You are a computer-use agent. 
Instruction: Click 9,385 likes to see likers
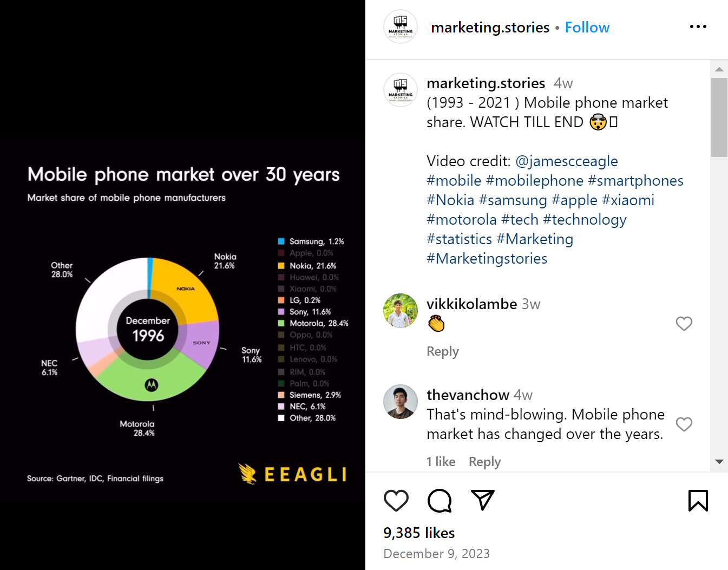[418, 532]
